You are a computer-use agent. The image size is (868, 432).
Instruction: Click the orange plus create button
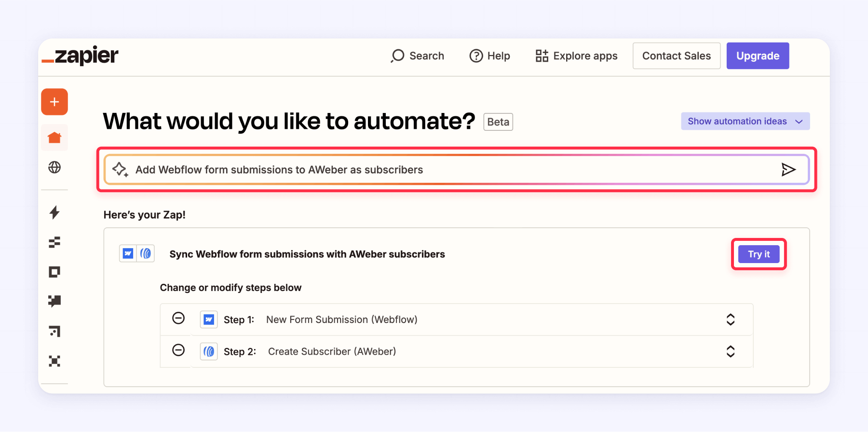[54, 102]
